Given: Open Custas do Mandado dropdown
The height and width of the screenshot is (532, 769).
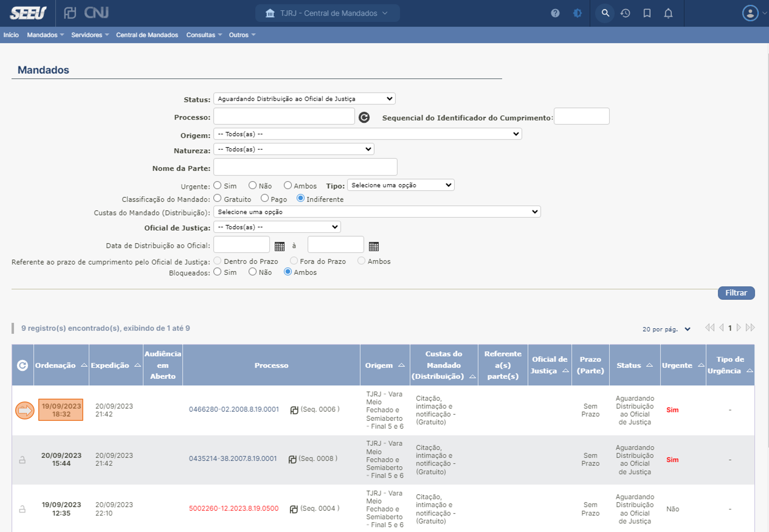Looking at the screenshot, I should click(377, 212).
